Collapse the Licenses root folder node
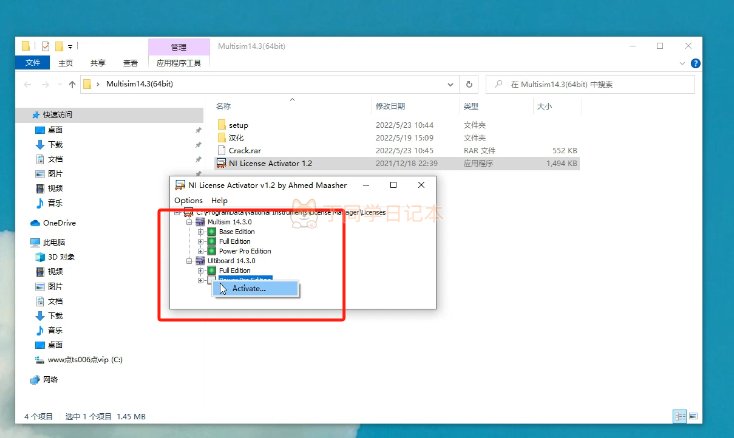This screenshot has height=438, width=734. pos(177,212)
